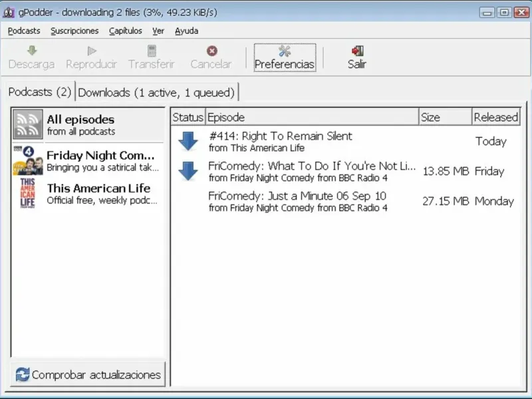Switch to the Podcasts (2) tab
Screen dimensions: 532x399
(40, 92)
